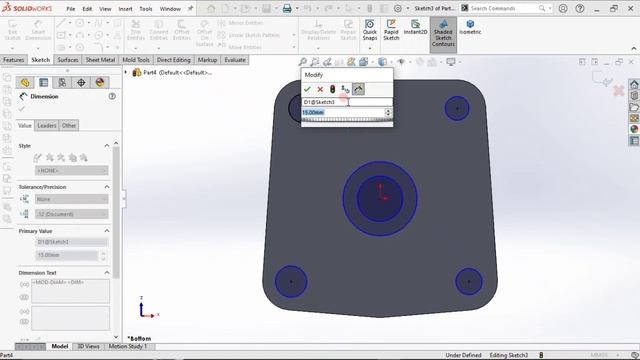The width and height of the screenshot is (640, 360).
Task: Click Smart Dimension tool
Action: click(38, 30)
